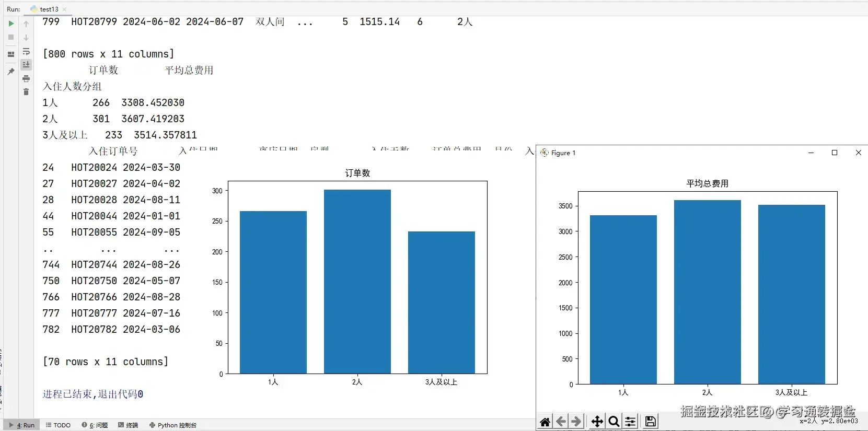This screenshot has height=431, width=868.
Task: Toggle soft-wrap for console output
Action: tap(26, 51)
